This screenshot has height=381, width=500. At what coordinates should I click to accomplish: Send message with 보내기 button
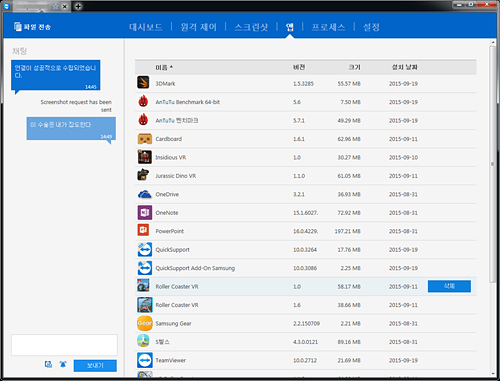point(95,365)
